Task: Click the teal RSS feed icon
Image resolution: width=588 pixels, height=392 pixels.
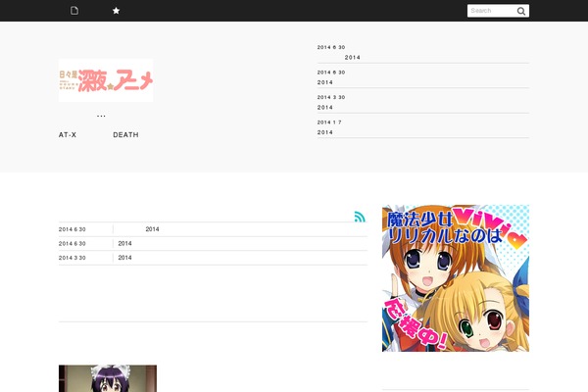Action: [360, 217]
